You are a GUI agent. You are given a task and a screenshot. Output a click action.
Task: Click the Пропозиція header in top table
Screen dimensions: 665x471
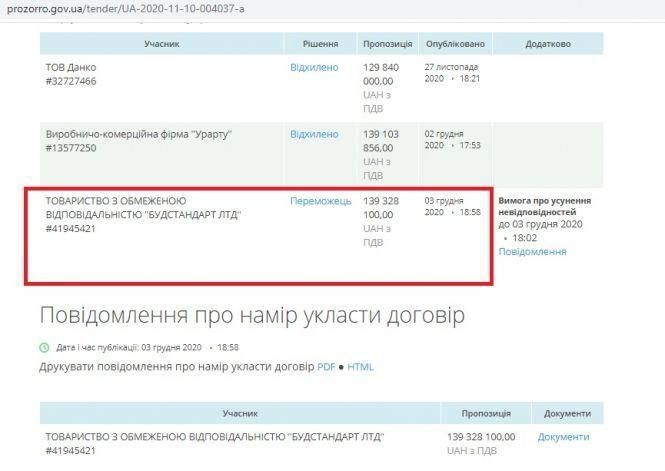point(387,44)
